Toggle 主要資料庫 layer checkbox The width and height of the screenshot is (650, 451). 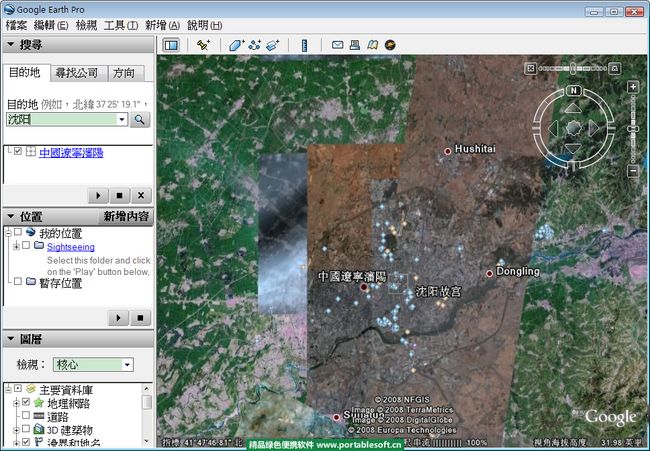pos(18,389)
